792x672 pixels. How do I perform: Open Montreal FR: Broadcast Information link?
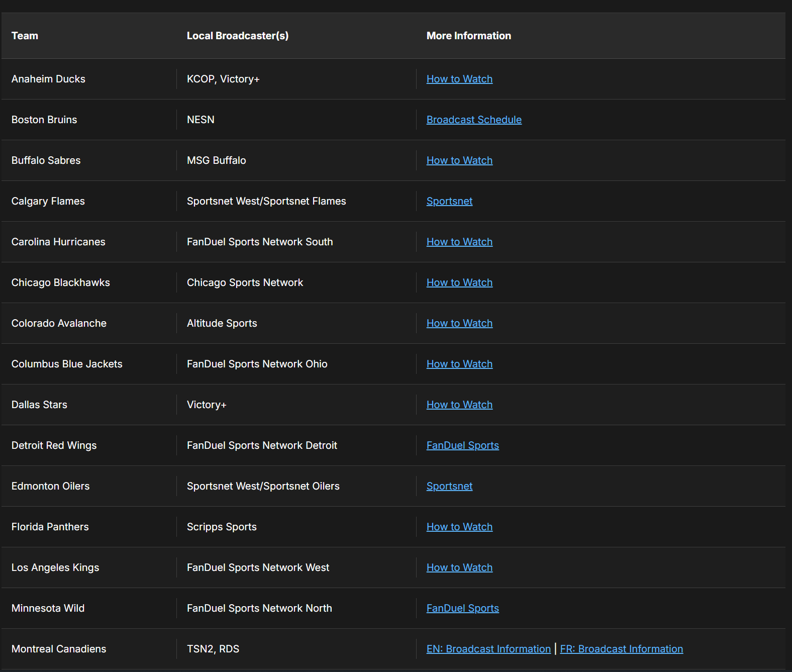click(x=621, y=649)
